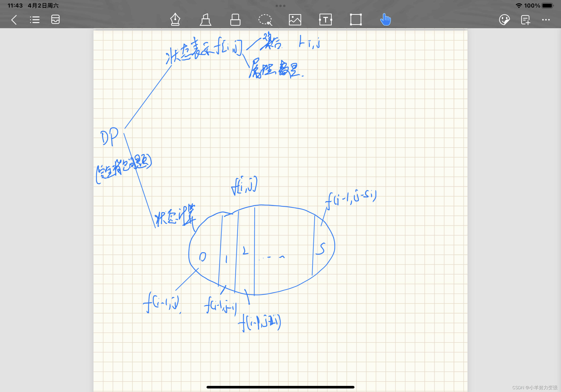561x392 pixels.
Task: Insert an image with picture tool
Action: [x=295, y=20]
